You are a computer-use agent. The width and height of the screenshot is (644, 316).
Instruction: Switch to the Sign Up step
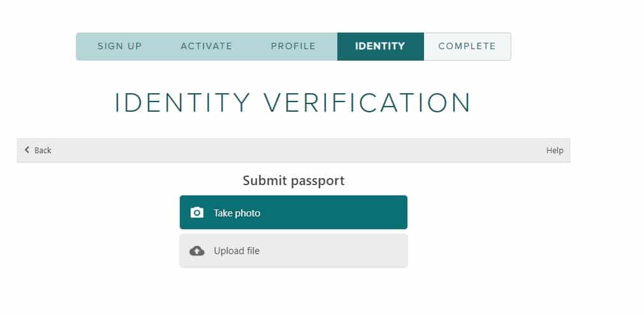pyautogui.click(x=119, y=47)
